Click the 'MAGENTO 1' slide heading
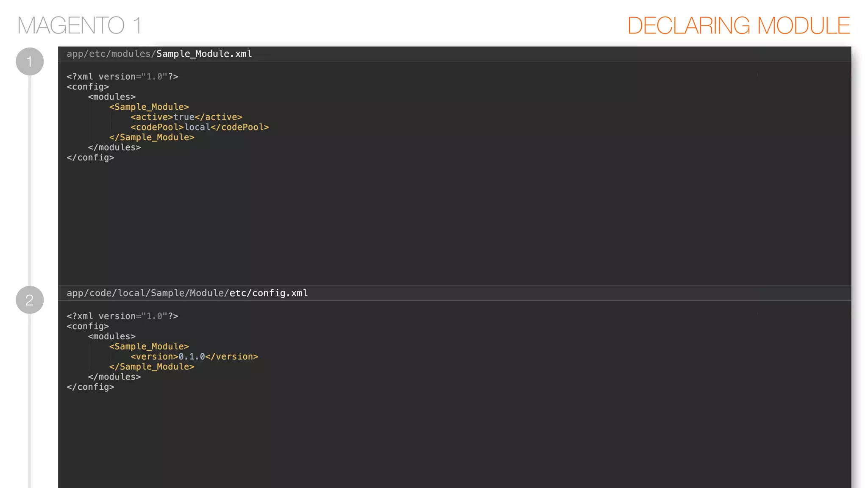 [79, 25]
